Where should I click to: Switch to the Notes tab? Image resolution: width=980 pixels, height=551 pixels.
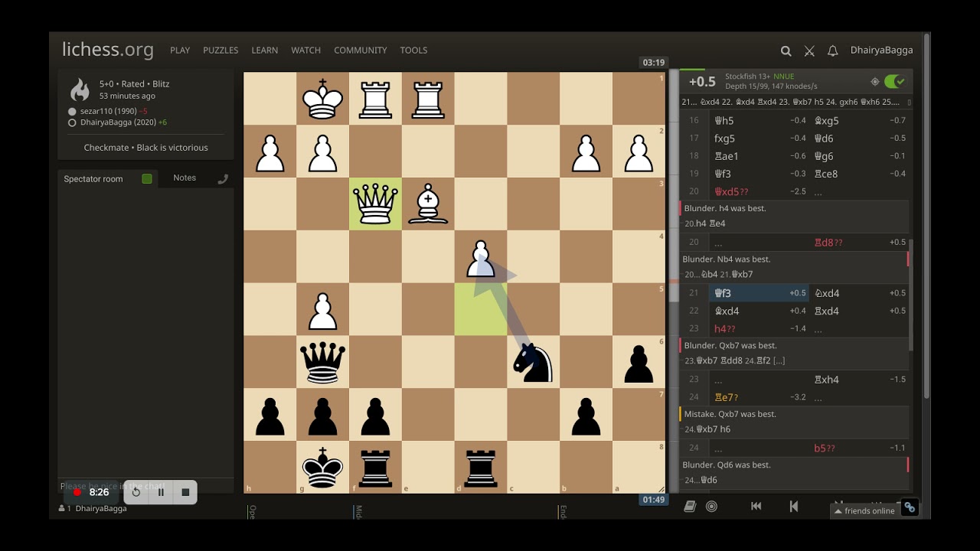pyautogui.click(x=185, y=178)
